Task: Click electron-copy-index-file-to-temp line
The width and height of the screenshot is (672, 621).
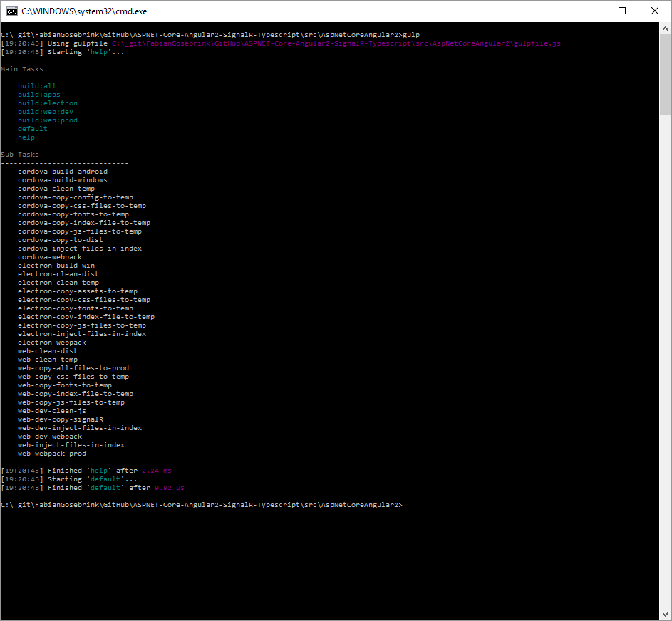Action: (86, 318)
